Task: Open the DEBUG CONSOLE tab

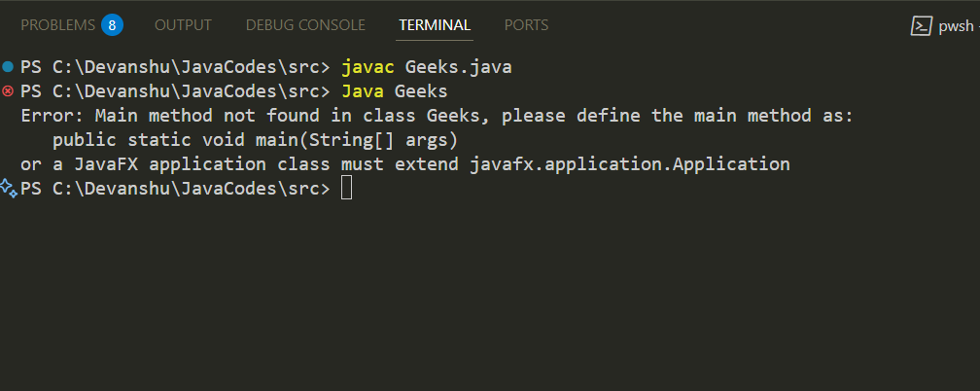Action: tap(305, 24)
